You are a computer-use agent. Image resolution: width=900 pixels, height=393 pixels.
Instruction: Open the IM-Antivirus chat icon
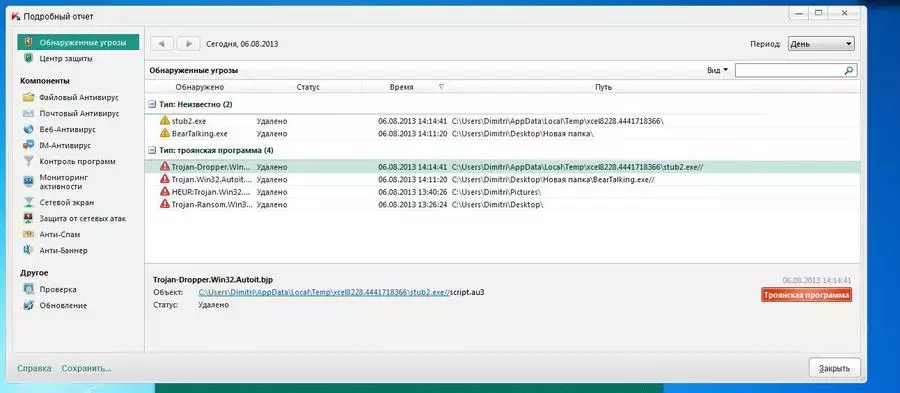(29, 146)
